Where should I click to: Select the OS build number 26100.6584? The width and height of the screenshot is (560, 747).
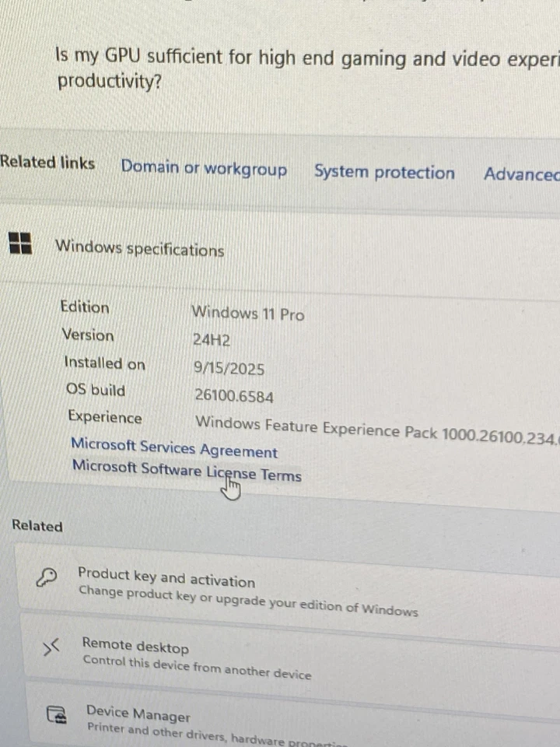234,396
